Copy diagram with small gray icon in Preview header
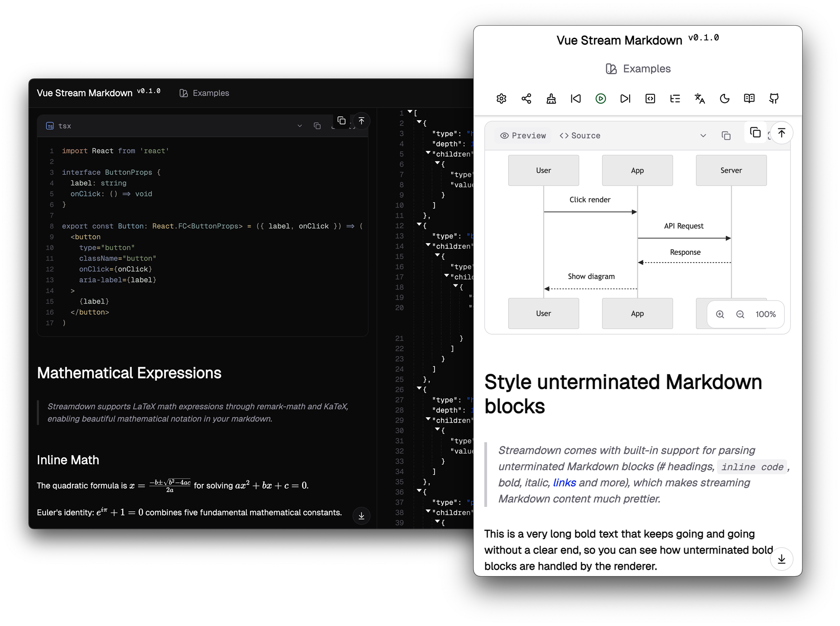The width and height of the screenshot is (840, 626). 726,136
